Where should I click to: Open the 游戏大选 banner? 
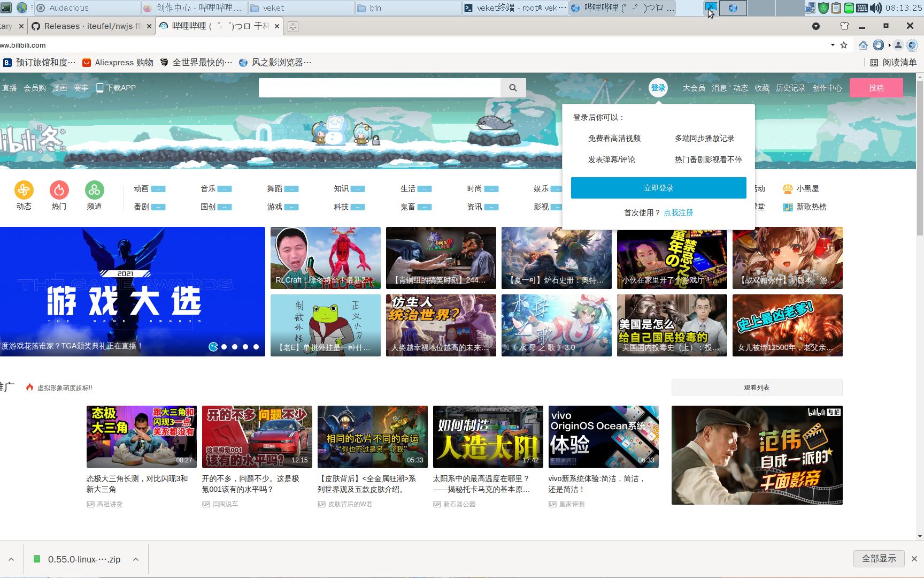[x=132, y=292]
